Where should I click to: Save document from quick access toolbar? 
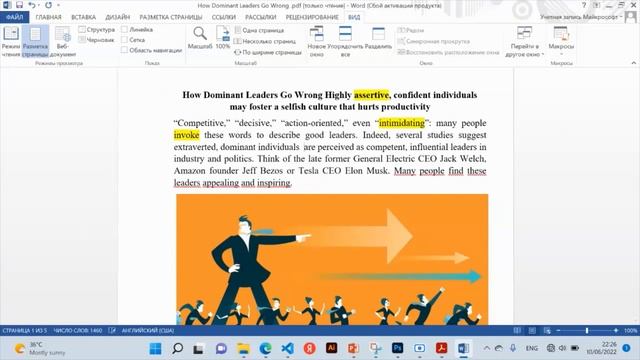click(19, 5)
